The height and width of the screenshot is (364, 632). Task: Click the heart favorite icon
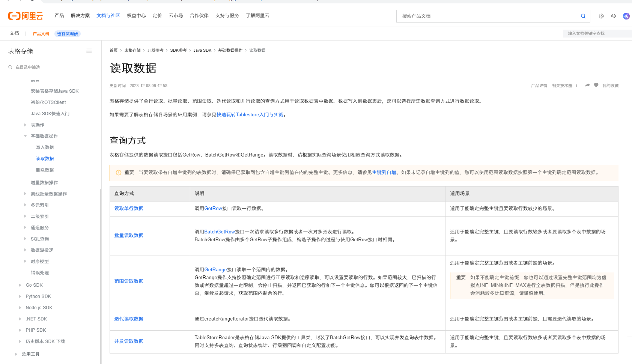tap(596, 86)
